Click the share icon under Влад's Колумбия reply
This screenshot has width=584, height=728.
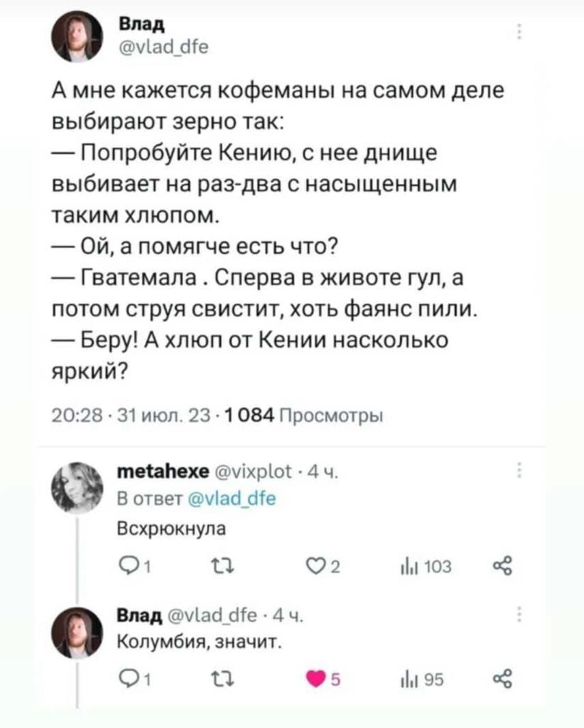click(504, 679)
